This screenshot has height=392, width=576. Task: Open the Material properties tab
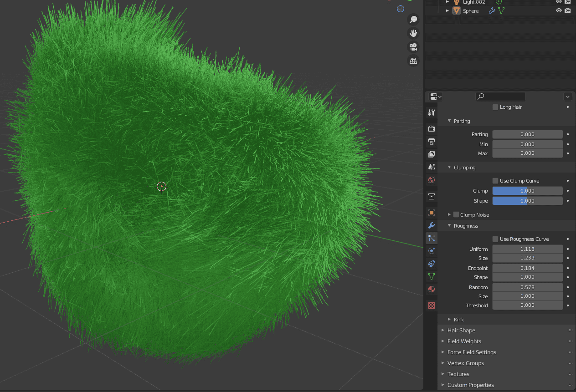tap(431, 289)
